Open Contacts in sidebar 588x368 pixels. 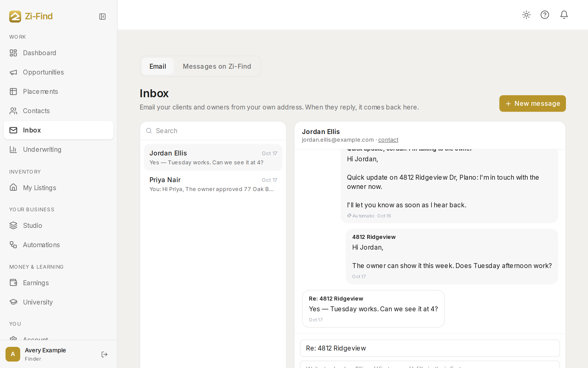[58, 111]
